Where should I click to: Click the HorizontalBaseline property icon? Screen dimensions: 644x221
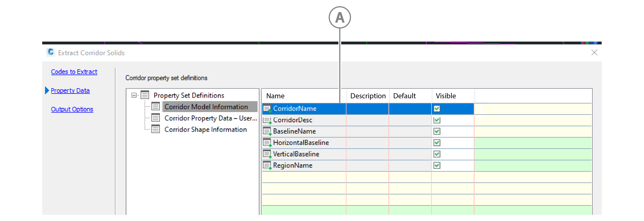click(x=267, y=143)
